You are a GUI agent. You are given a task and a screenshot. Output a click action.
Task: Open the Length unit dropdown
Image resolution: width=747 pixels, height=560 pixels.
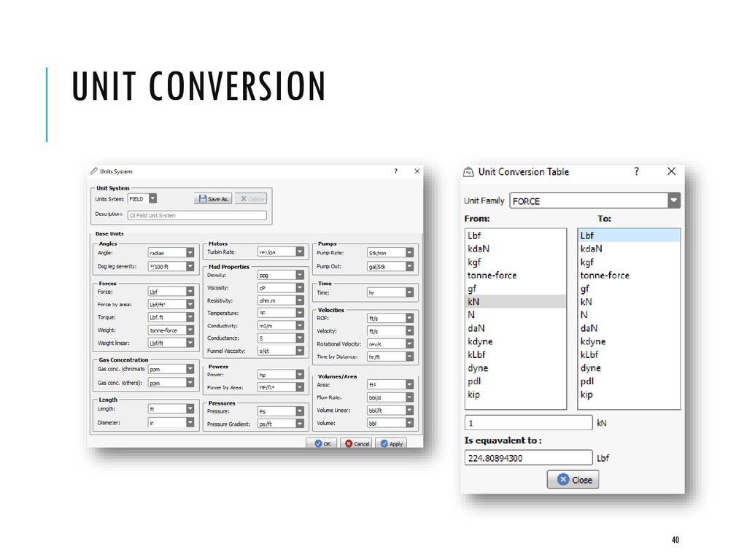(x=190, y=408)
